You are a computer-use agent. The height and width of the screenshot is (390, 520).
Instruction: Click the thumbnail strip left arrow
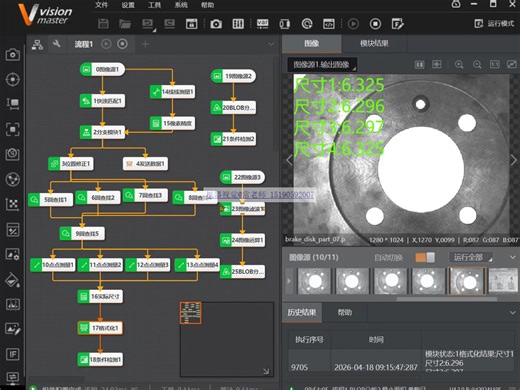click(289, 281)
